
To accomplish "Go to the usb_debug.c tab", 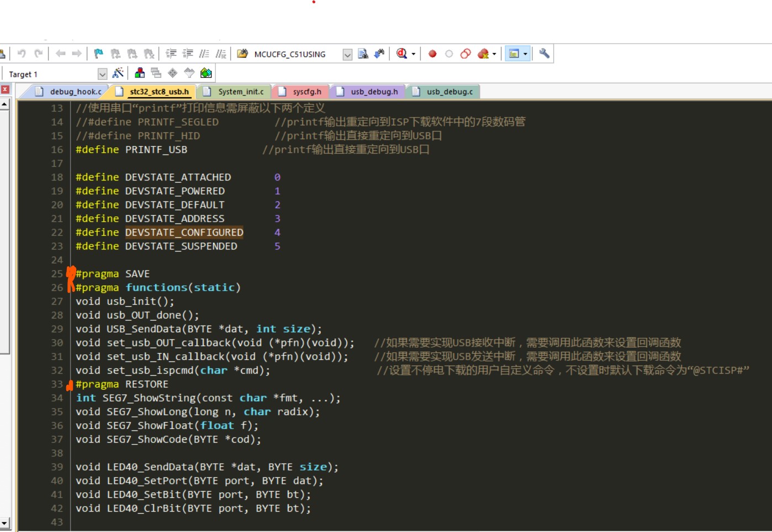I will click(444, 92).
